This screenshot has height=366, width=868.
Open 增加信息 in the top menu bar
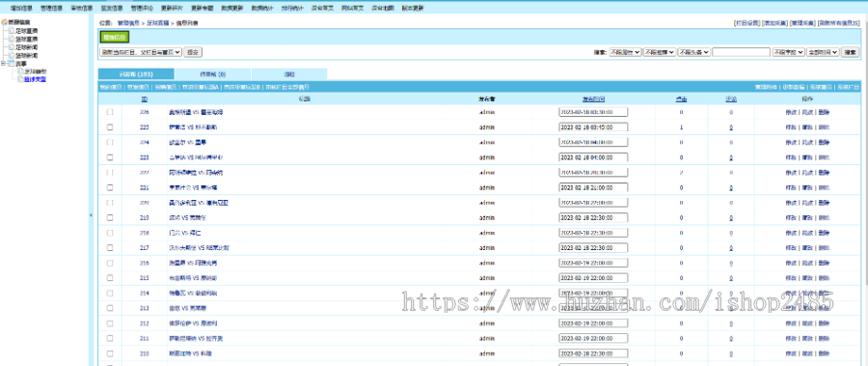[x=21, y=9]
